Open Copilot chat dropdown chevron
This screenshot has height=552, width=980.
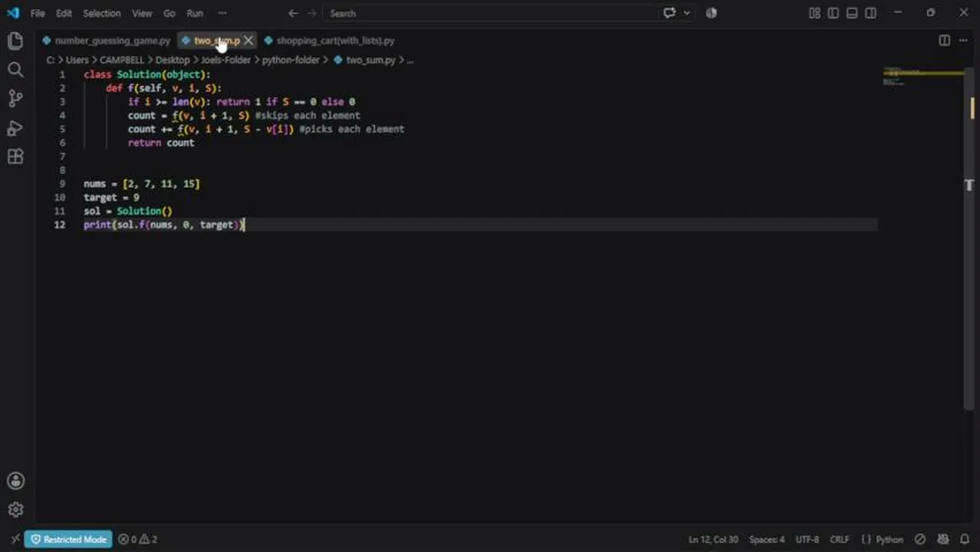pos(686,13)
